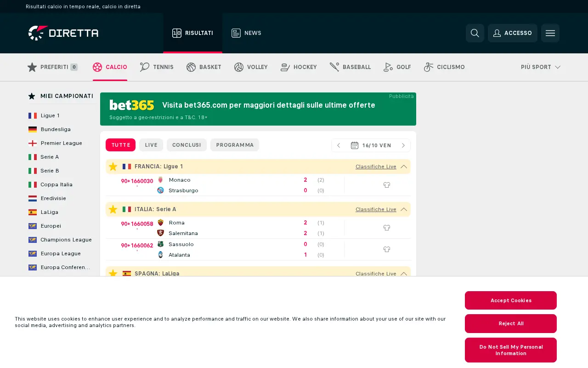Click the Accesso login button
This screenshot has height=368, width=588.
click(513, 33)
